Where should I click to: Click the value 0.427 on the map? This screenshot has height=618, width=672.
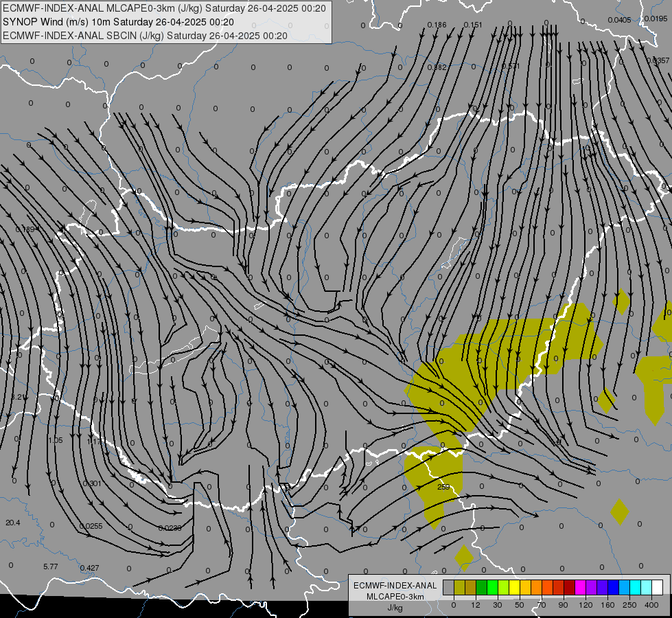coord(89,569)
